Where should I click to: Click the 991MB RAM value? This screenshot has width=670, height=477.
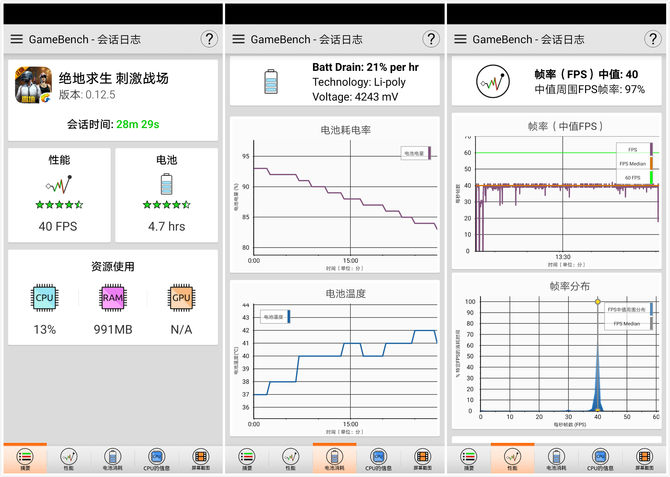(x=113, y=330)
